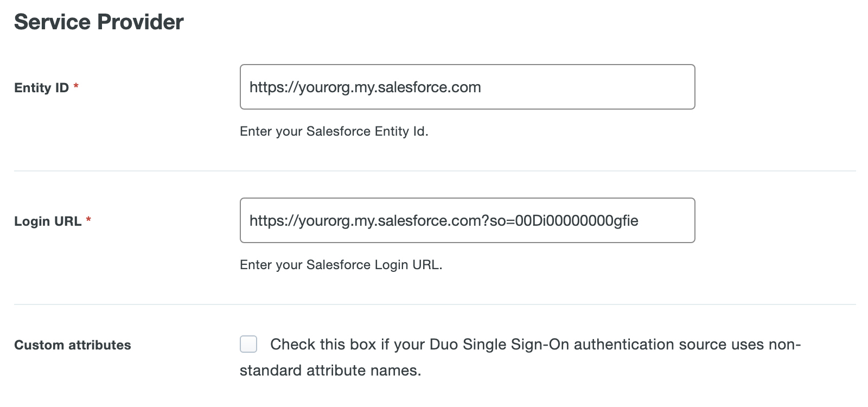Click the Entity ID field label
The image size is (868, 407).
(x=41, y=87)
